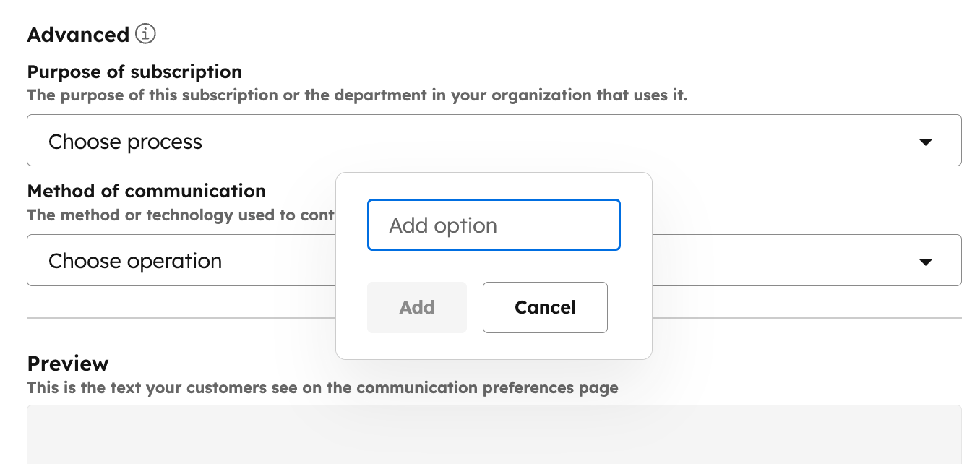Click the Preview section heading

pyautogui.click(x=68, y=364)
